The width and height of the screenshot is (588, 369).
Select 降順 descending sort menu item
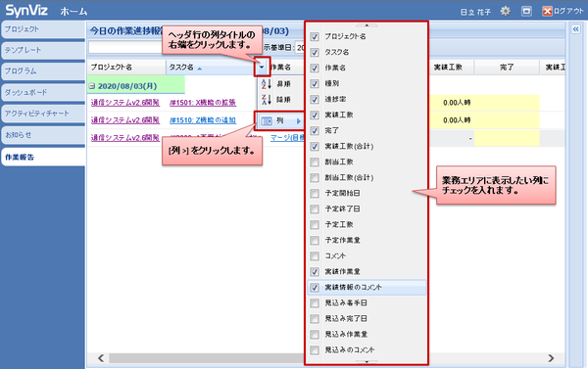(283, 100)
